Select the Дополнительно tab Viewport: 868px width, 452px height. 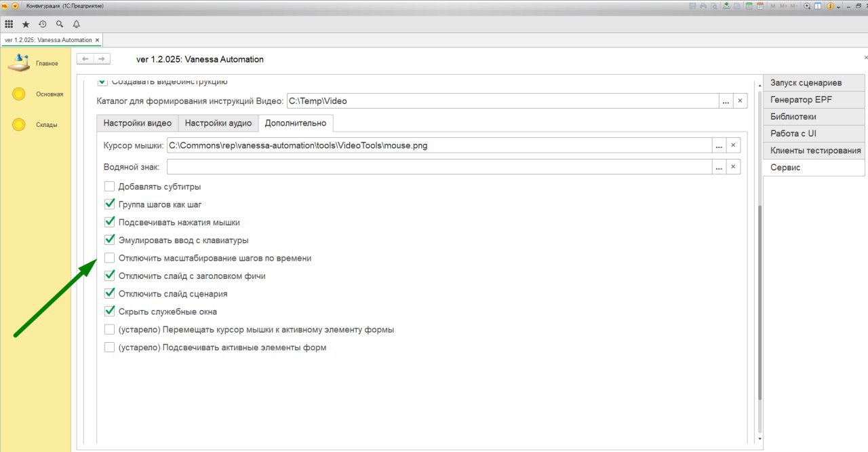point(296,124)
